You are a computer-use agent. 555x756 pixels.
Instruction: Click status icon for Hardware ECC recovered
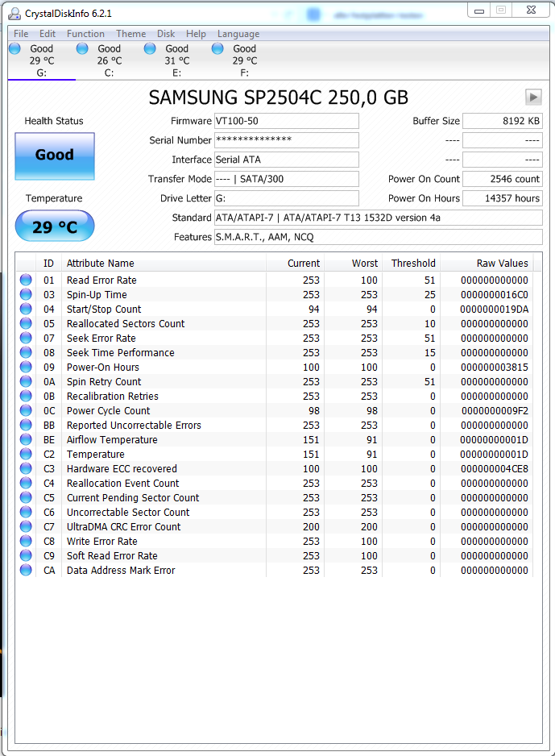coord(26,468)
